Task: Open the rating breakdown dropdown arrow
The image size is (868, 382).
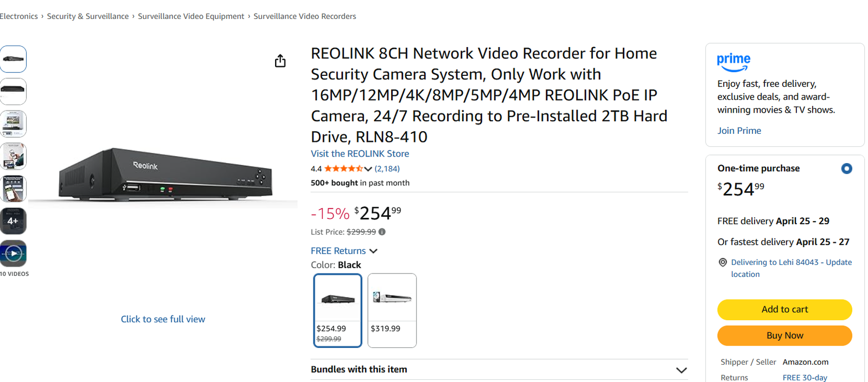Action: (x=368, y=169)
